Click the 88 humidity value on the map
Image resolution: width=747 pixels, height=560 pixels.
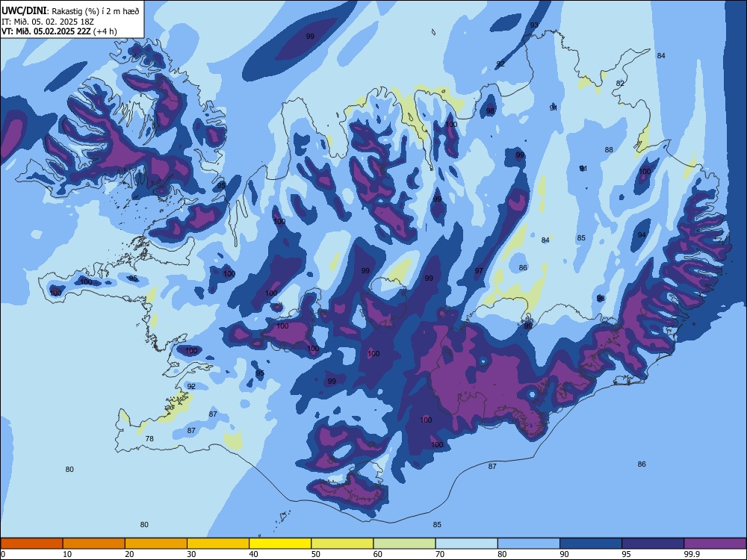click(x=609, y=149)
